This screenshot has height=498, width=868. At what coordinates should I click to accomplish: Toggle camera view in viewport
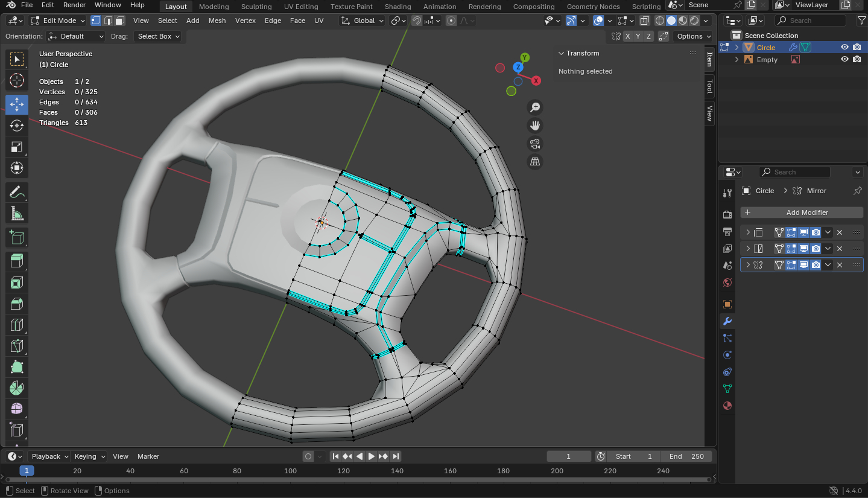tap(534, 144)
